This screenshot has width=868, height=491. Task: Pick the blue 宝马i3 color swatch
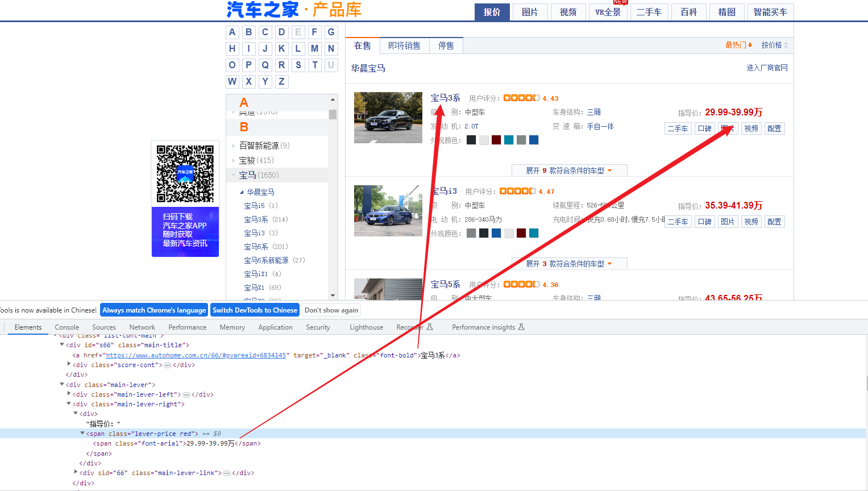click(496, 233)
